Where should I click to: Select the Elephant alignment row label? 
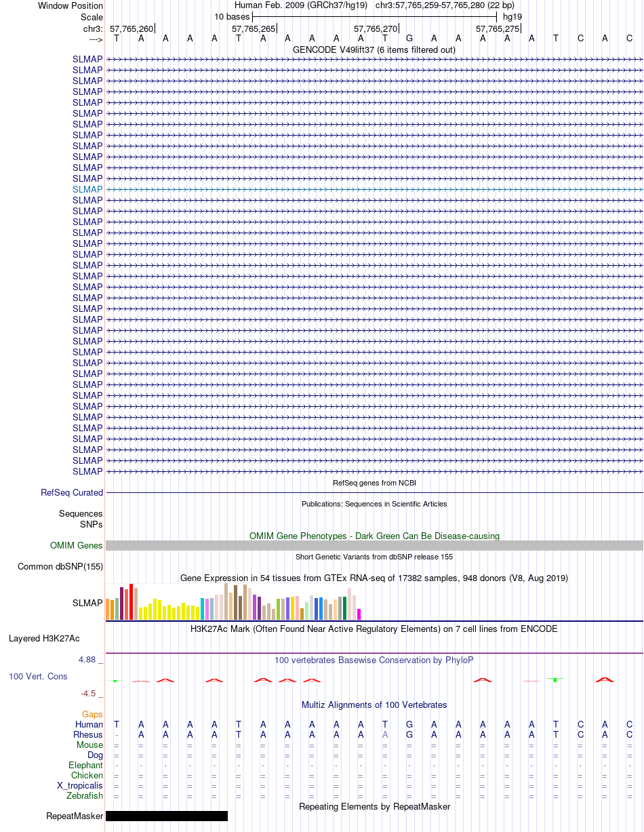click(85, 765)
